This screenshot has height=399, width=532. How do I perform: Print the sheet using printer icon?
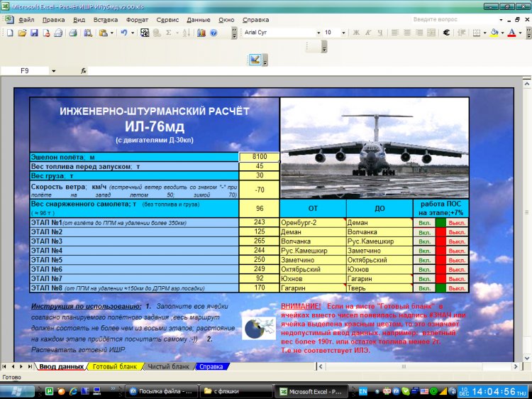tap(73, 33)
